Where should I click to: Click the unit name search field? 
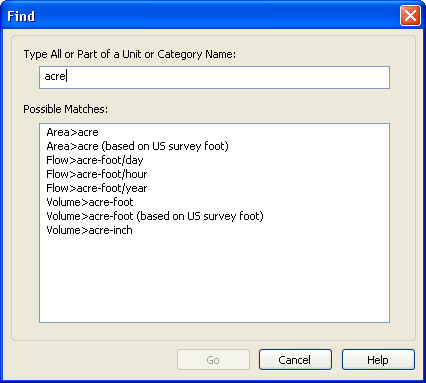tap(214, 77)
